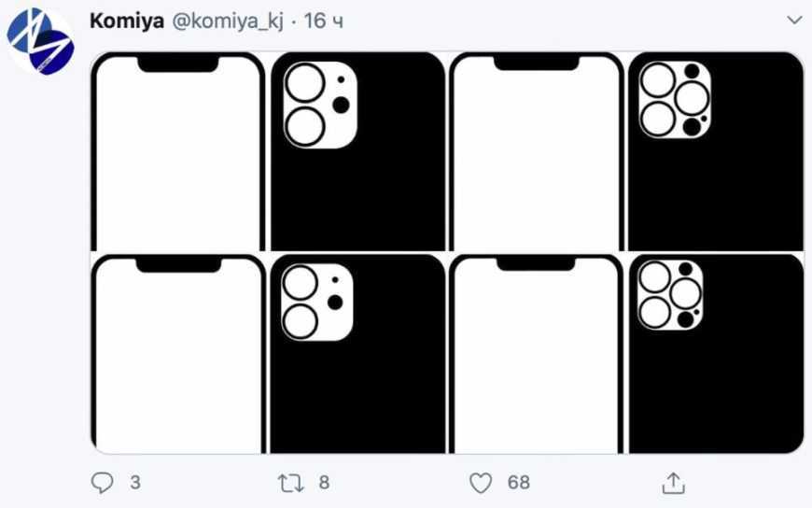Screen dimensions: 812x508
Task: Open the share tweet icon
Action: pyautogui.click(x=673, y=482)
